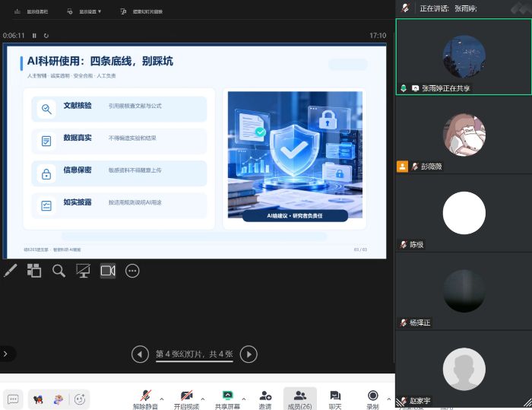This screenshot has width=532, height=410.
Task: Click the 如实披露 item on the slide
Action: tap(119, 206)
